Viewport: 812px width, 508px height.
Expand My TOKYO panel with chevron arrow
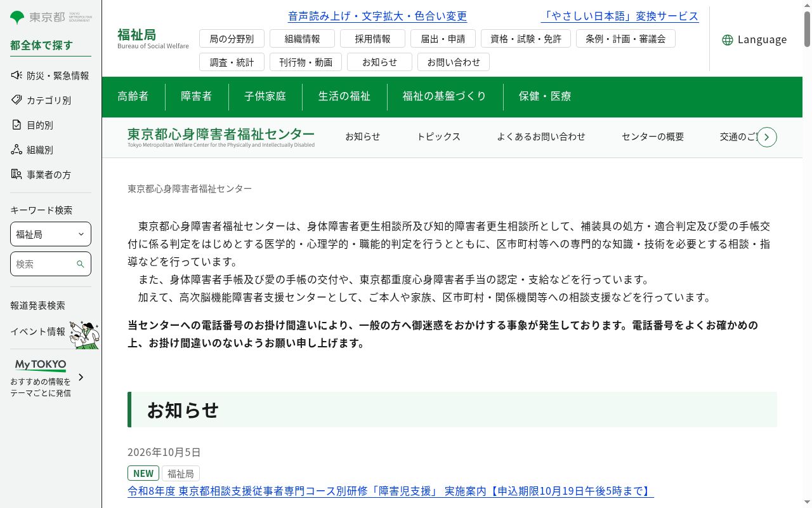[x=81, y=377]
